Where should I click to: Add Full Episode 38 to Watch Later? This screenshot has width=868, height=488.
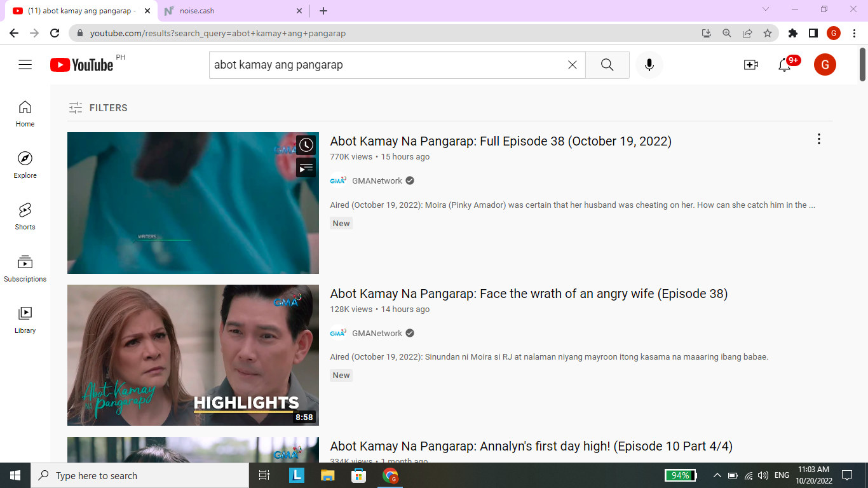tap(306, 145)
